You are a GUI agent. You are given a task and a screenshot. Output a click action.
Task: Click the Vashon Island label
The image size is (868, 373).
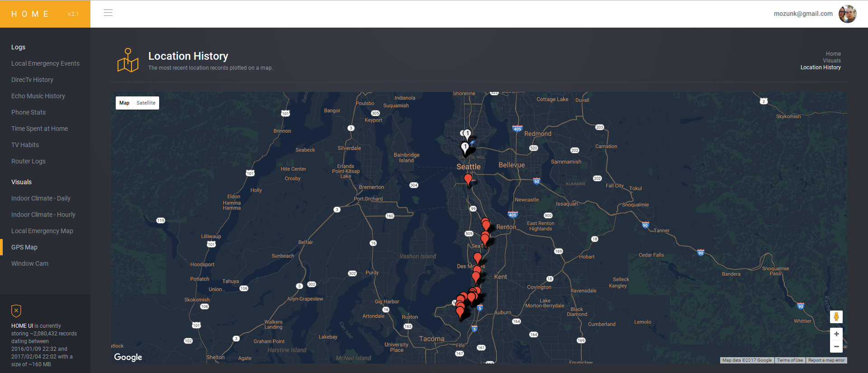[418, 256]
